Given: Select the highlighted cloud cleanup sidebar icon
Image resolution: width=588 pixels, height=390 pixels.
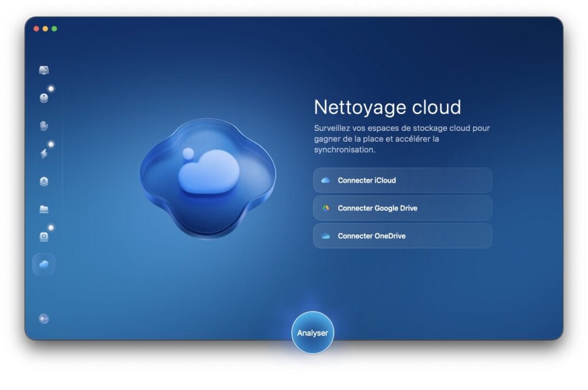Looking at the screenshot, I should point(44,264).
